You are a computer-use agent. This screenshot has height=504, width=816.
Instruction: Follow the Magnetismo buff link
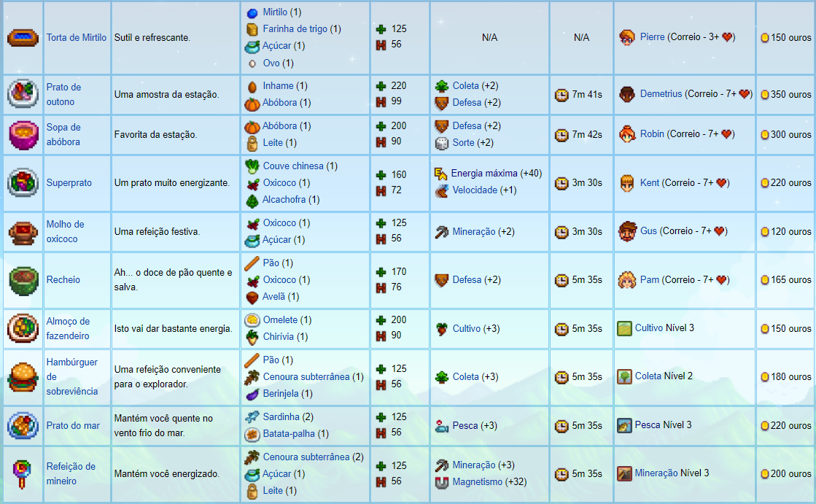pos(477,481)
